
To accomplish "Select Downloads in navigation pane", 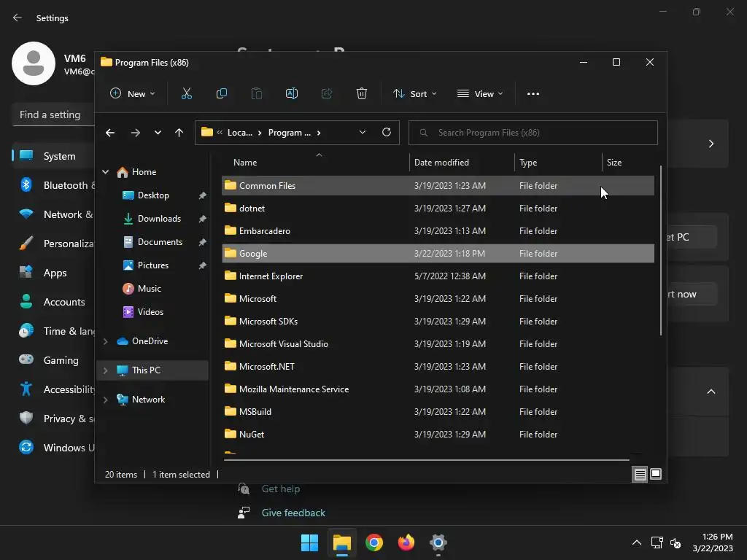I will [159, 219].
